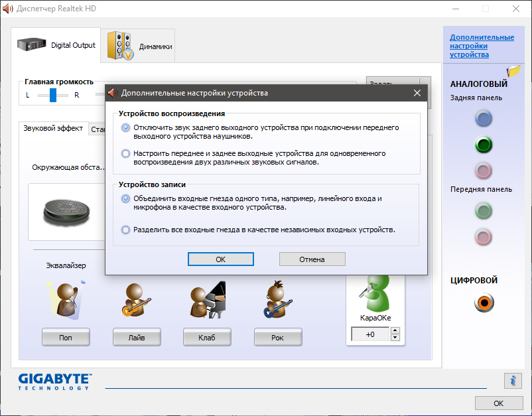Switch to the Динамики tab

click(138, 46)
